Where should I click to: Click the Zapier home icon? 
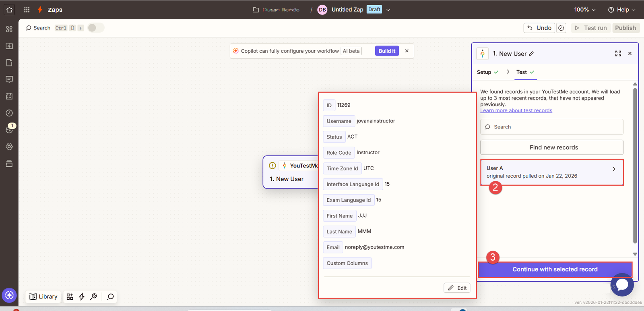coord(9,10)
